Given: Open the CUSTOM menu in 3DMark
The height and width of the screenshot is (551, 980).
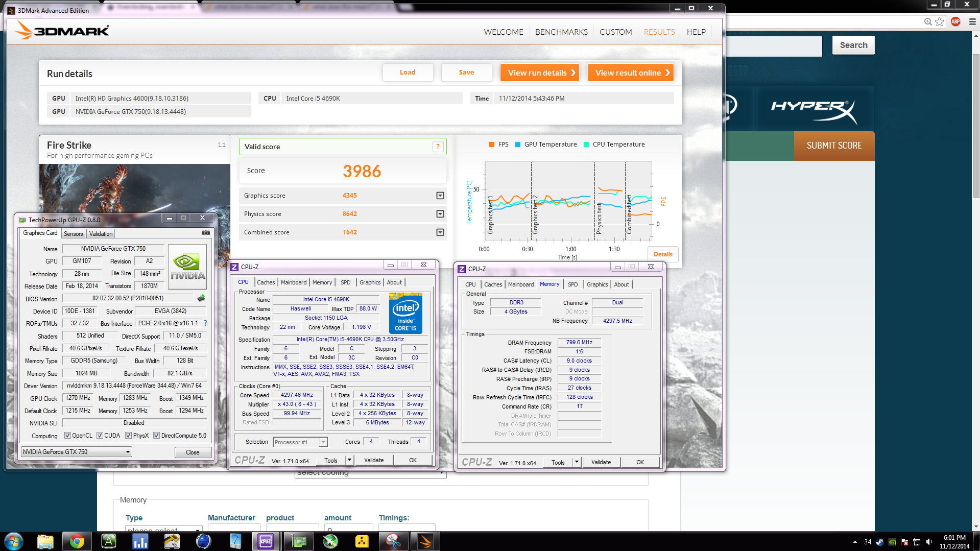Looking at the screenshot, I should tap(615, 32).
